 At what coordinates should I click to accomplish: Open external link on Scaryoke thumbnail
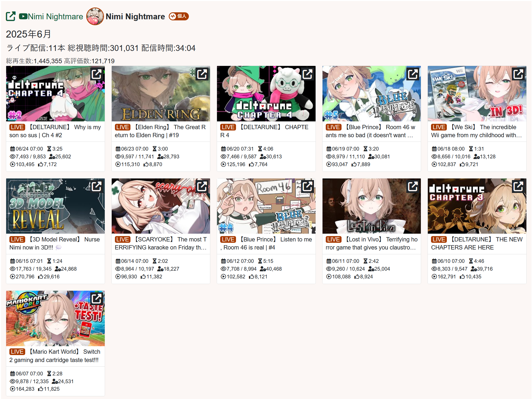click(202, 186)
